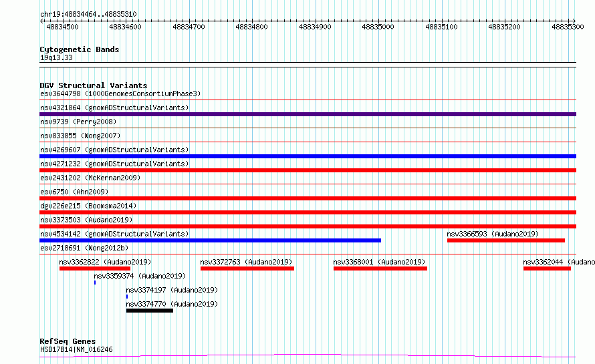595x364 pixels.
Task: Click the blue nsv4269607 variant bar
Action: pos(308,156)
